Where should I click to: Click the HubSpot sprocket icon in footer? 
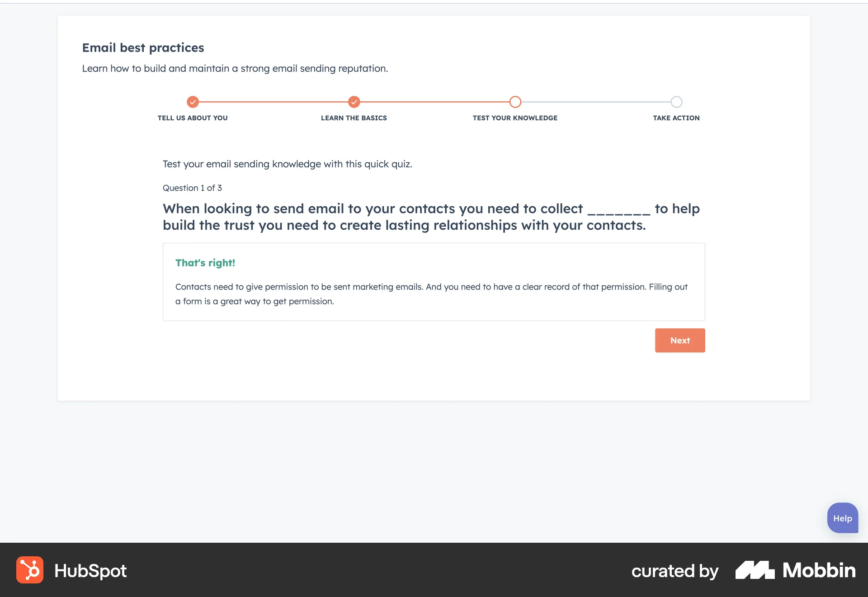tap(30, 570)
